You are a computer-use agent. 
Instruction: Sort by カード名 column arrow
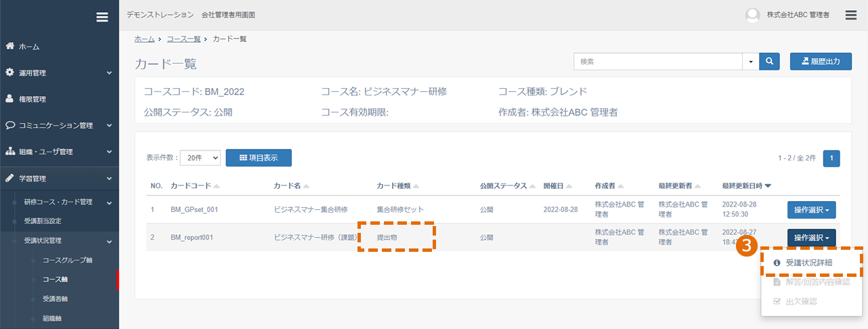[x=307, y=185]
